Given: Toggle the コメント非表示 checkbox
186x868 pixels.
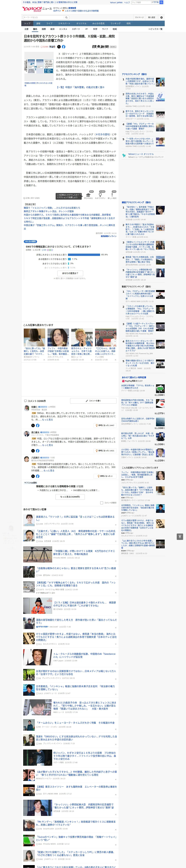Looking at the screenshot, I should click(x=102, y=503).
